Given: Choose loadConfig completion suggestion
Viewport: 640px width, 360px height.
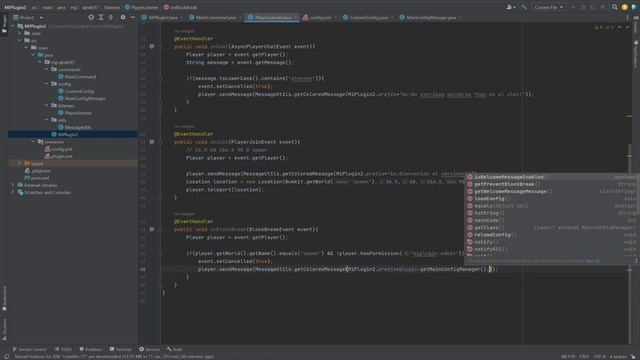Looking at the screenshot, I should pyautogui.click(x=552, y=199).
